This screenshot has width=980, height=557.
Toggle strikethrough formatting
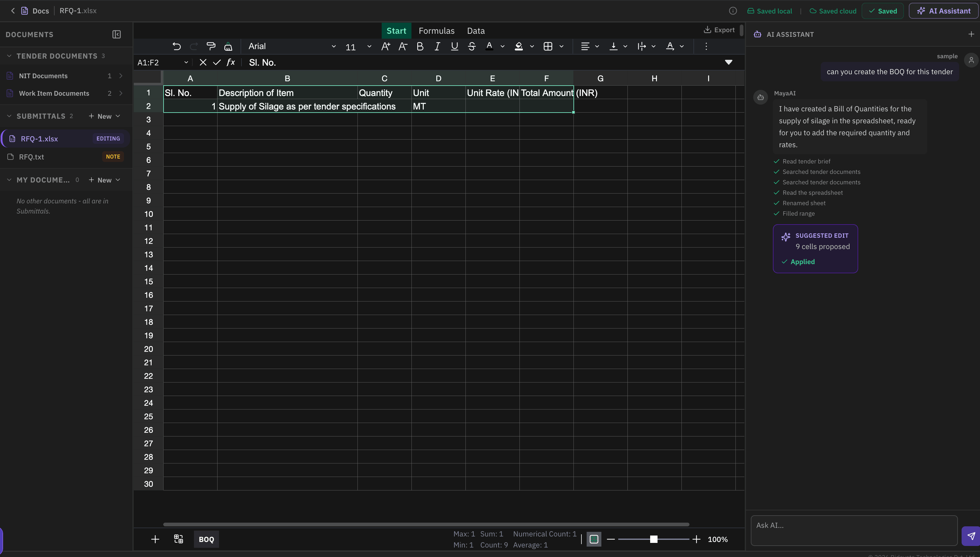click(x=472, y=46)
